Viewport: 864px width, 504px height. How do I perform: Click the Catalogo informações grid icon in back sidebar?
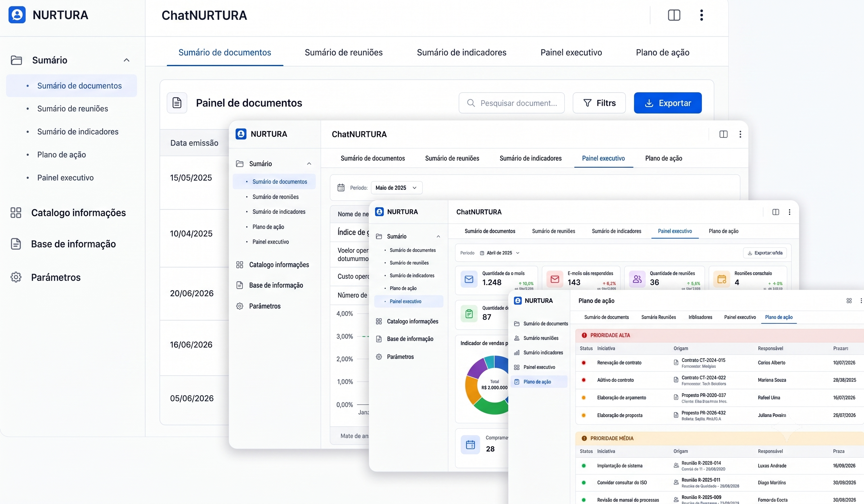point(16,213)
